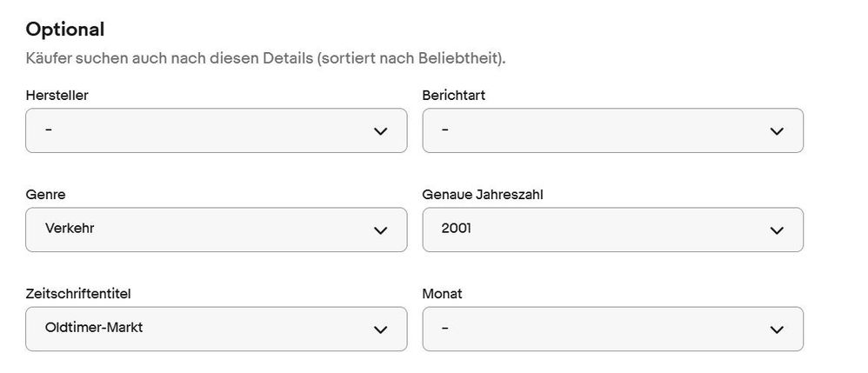Viewport: 868px width, 373px height.
Task: Click the chevron arrow in Monat dropdown
Action: (x=777, y=330)
